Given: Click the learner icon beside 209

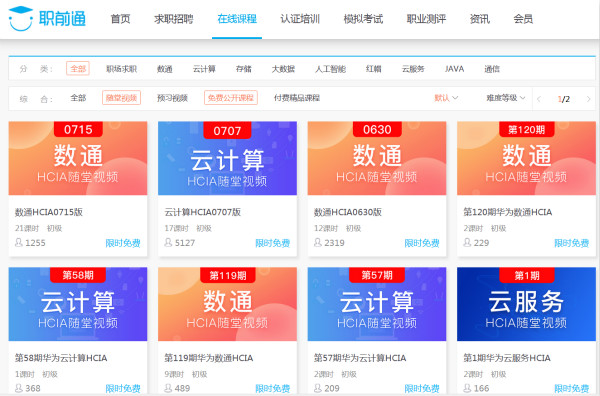Looking at the screenshot, I should point(318,388).
